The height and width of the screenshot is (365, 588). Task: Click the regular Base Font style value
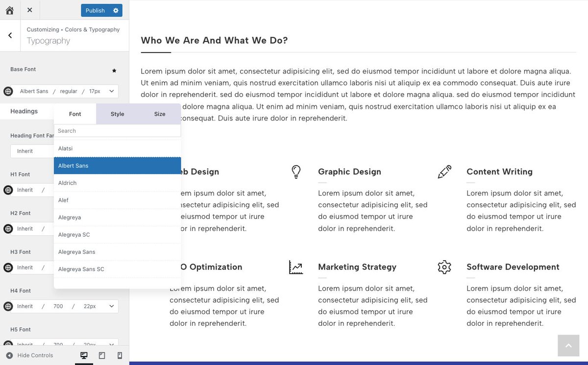click(x=69, y=91)
